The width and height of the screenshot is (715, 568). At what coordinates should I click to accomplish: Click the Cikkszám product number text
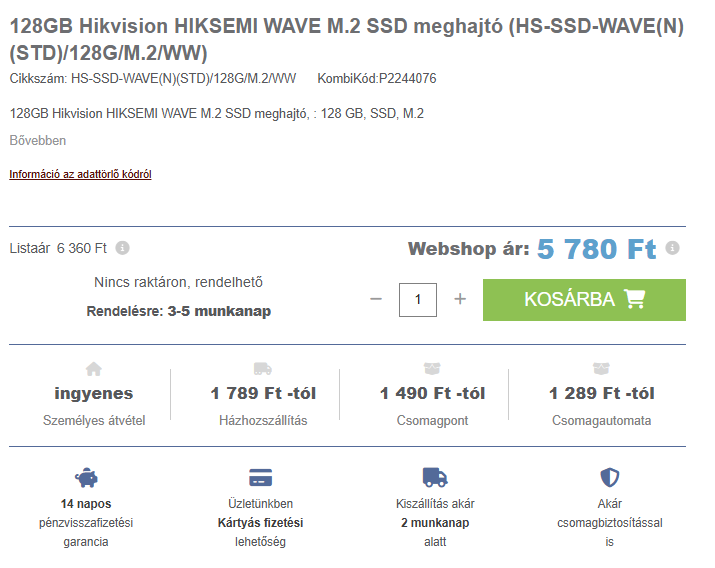(x=153, y=78)
